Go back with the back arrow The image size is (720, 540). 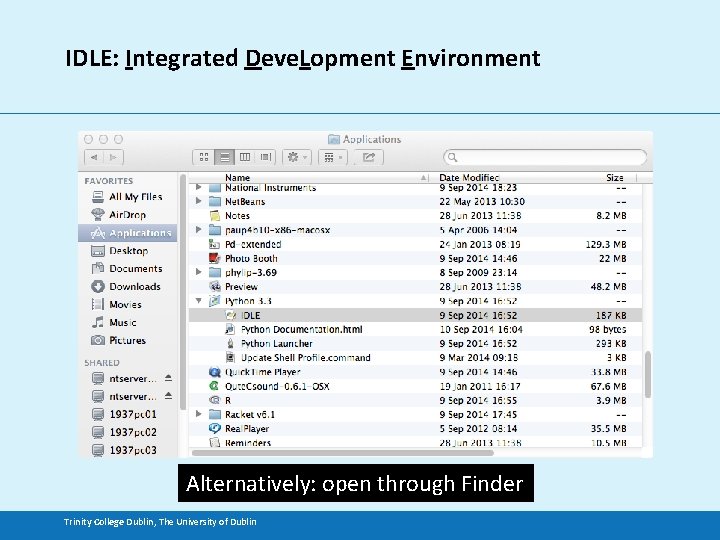coord(94,158)
